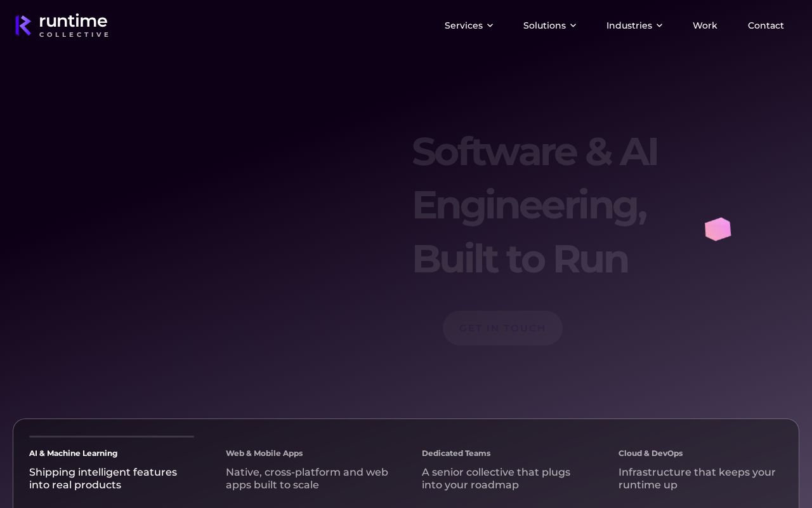Open the Services menu

coord(469,25)
